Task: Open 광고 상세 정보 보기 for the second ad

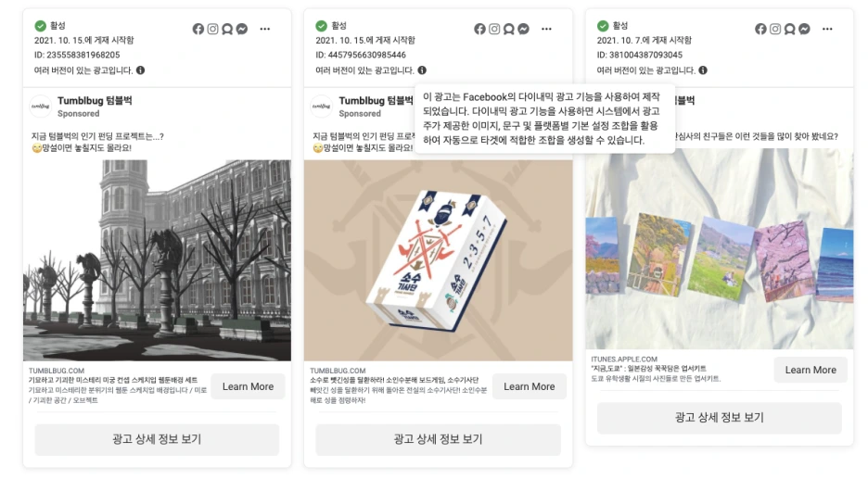Action: [x=438, y=439]
